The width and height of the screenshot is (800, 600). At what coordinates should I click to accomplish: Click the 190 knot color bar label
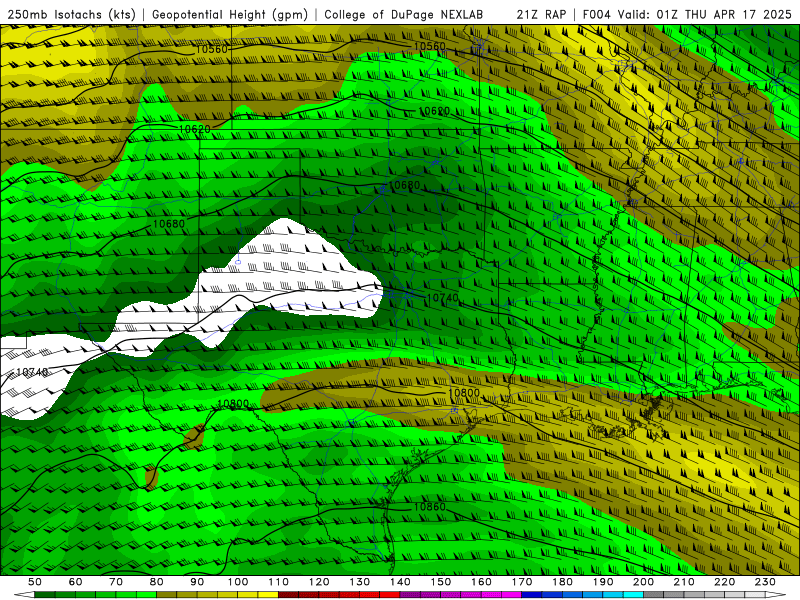click(603, 582)
